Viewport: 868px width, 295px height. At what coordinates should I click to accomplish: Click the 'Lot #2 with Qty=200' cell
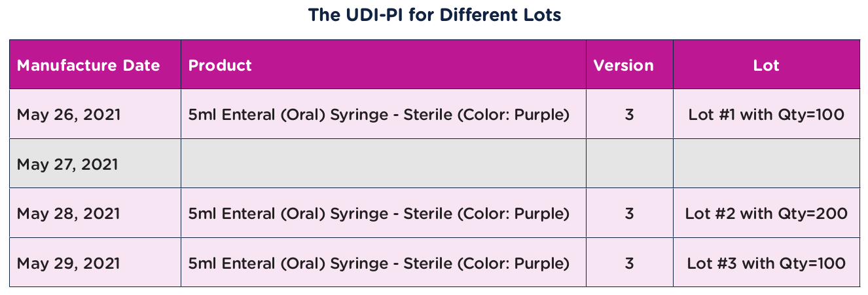[766, 214]
